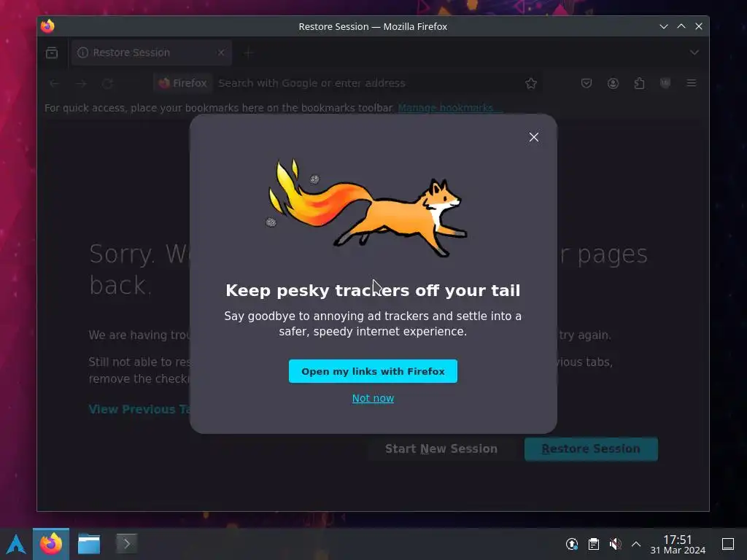Open a new tab with plus icon
747x560 pixels.
pos(248,52)
